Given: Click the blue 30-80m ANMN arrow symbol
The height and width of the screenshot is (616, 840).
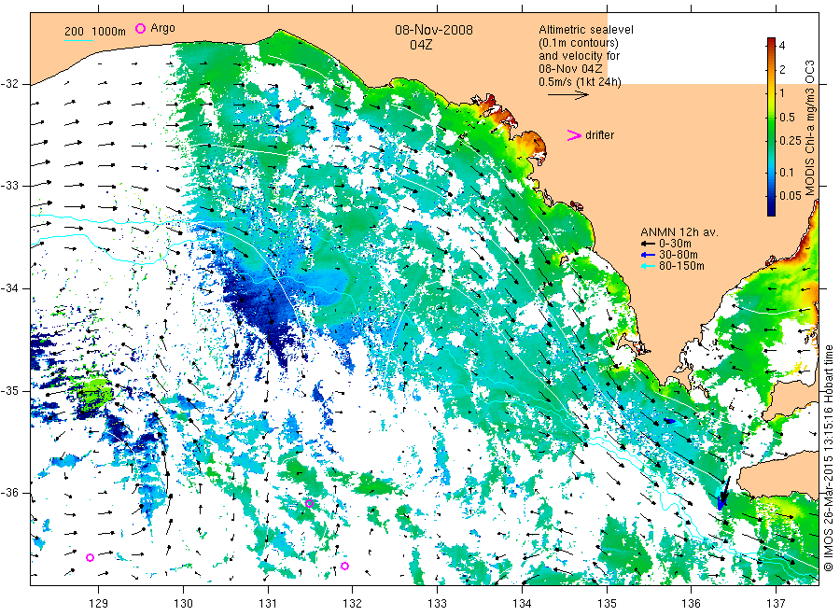Looking at the screenshot, I should (649, 255).
